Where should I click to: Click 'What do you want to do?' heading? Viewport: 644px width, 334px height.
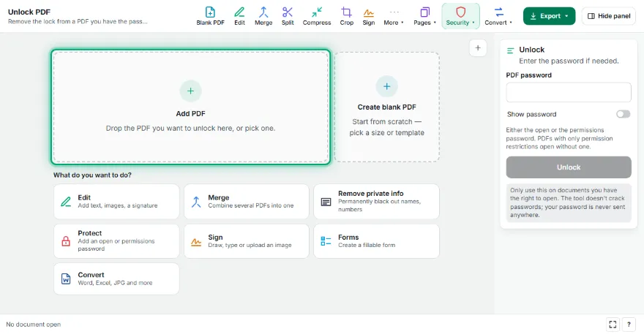click(x=92, y=175)
